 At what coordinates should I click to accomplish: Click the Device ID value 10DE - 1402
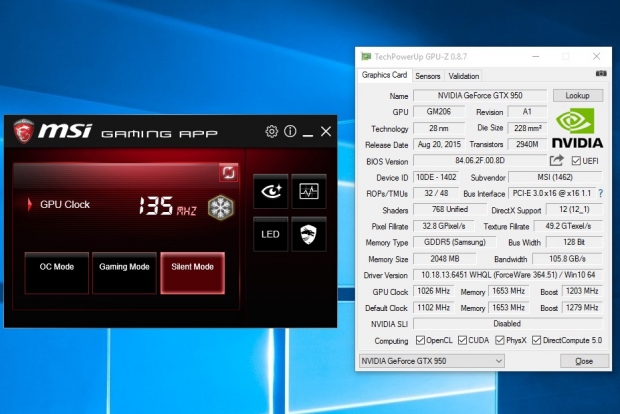tap(436, 177)
